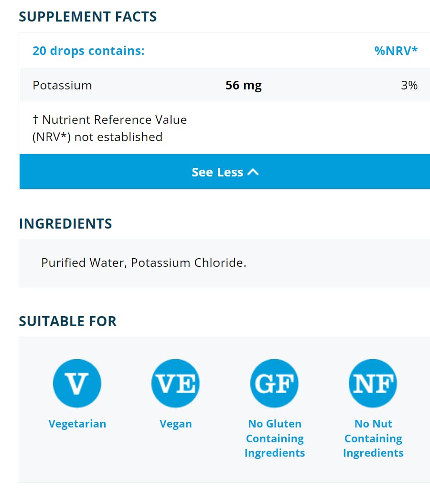Click the Vegetarian label text
The height and width of the screenshot is (504, 430).
[77, 424]
